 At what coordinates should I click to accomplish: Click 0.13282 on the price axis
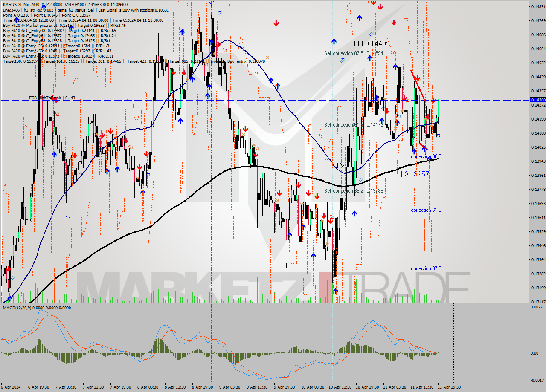point(538,274)
